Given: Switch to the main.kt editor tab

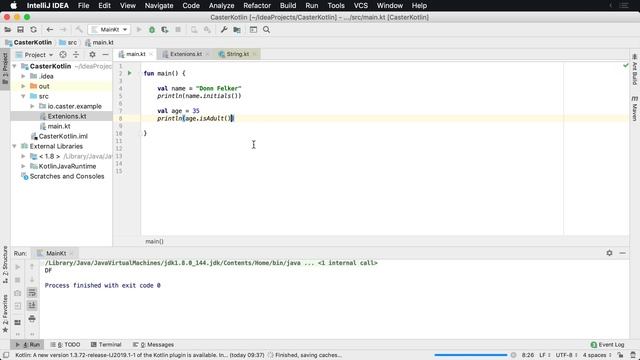Looking at the screenshot, I should [136, 54].
